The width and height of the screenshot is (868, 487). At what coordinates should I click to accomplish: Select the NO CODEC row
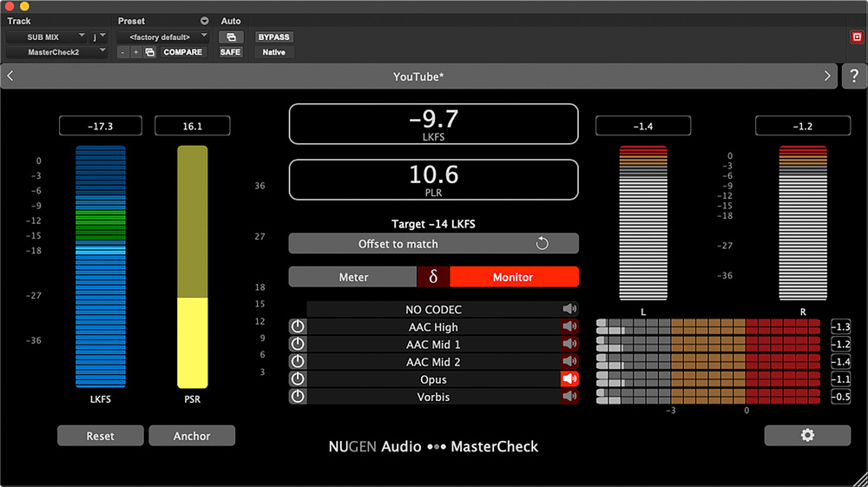pyautogui.click(x=433, y=309)
